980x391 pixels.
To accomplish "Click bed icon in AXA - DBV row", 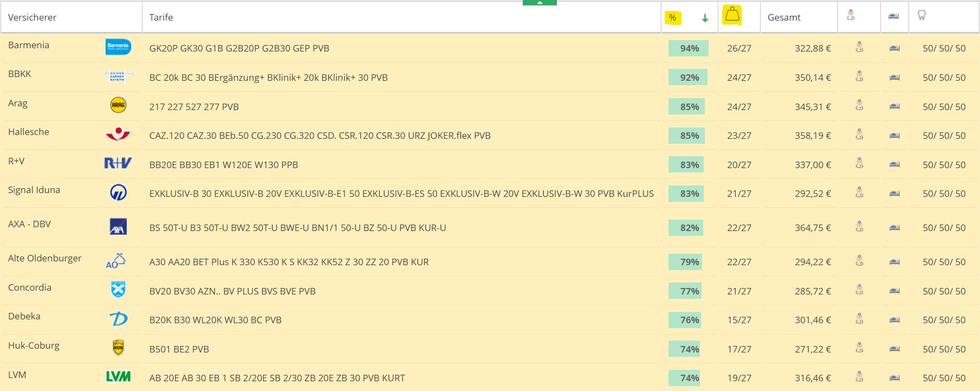I will (x=894, y=227).
